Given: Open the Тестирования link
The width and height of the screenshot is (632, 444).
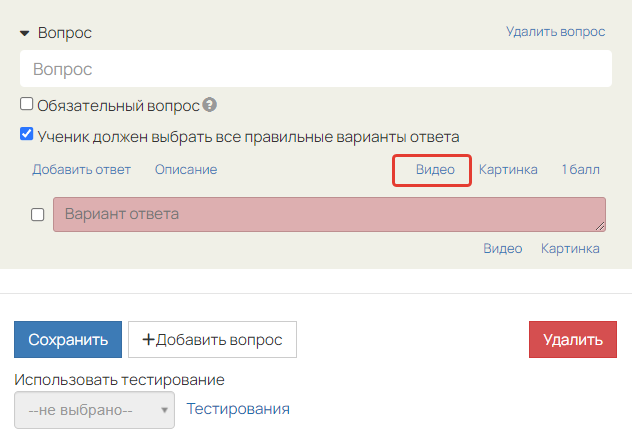Looking at the screenshot, I should click(238, 409).
